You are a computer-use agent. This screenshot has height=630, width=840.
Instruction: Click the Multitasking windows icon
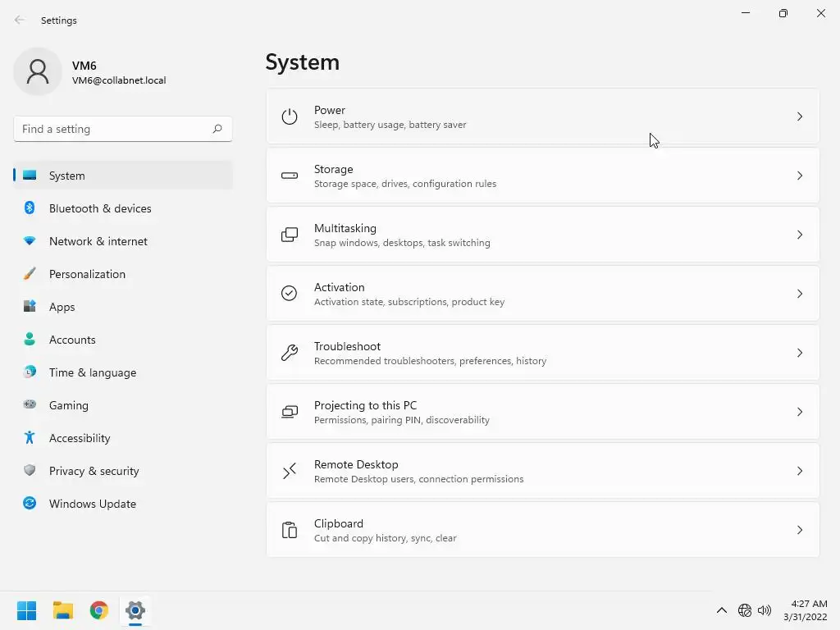290,235
